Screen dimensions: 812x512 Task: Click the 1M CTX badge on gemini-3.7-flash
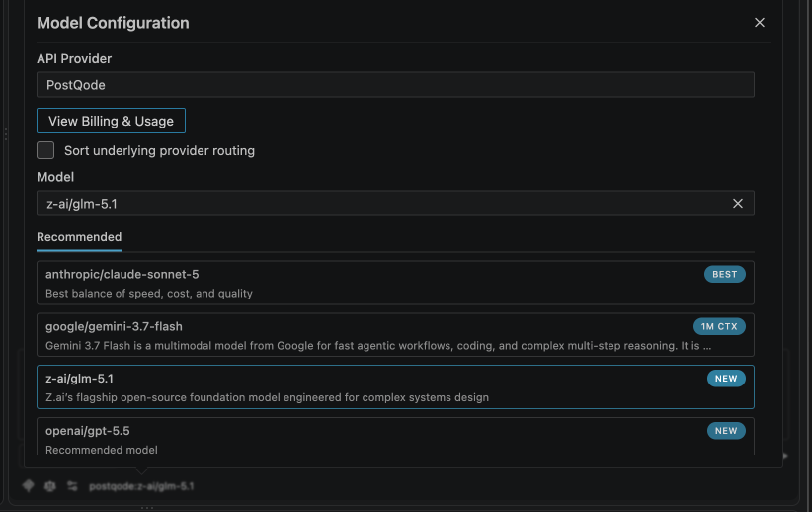point(719,326)
